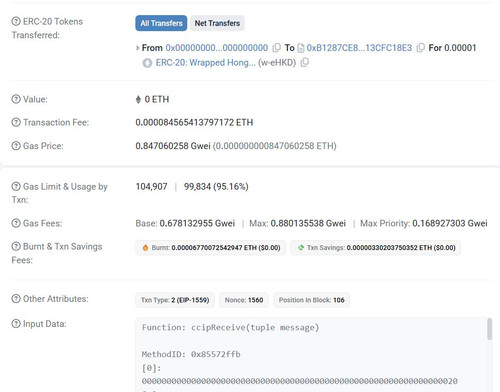This screenshot has width=500, height=392.
Task: Show help icon for Gas Price
Action: (x=16, y=146)
